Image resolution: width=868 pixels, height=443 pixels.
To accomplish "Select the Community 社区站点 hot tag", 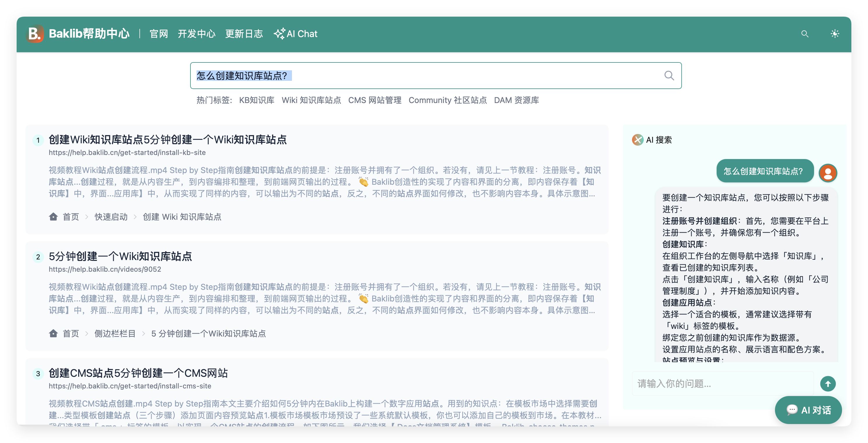I will pyautogui.click(x=447, y=100).
